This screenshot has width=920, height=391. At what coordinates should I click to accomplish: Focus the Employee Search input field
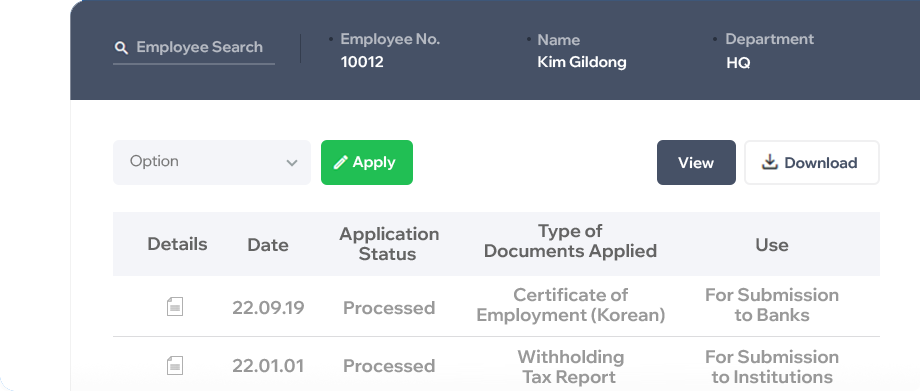click(x=194, y=48)
